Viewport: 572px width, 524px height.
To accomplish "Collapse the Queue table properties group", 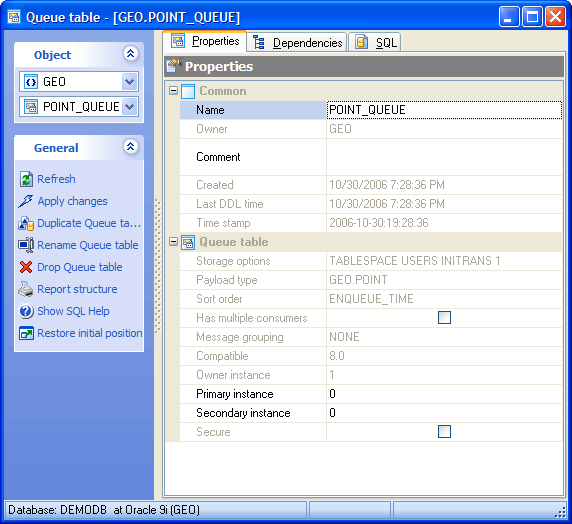I will tap(174, 242).
